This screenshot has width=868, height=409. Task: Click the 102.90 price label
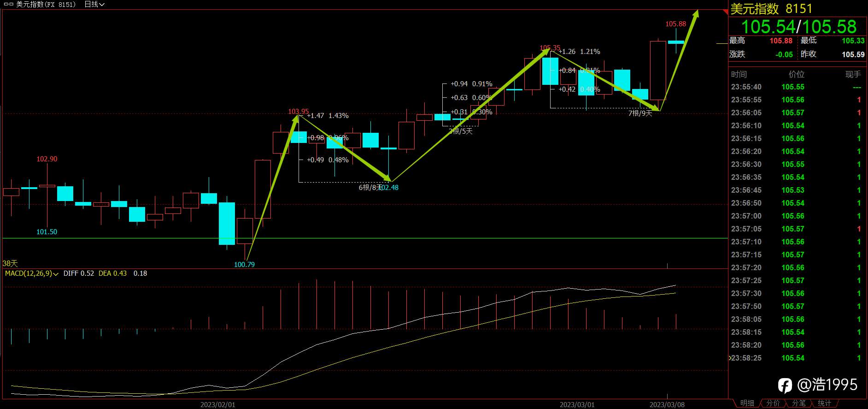(47, 159)
